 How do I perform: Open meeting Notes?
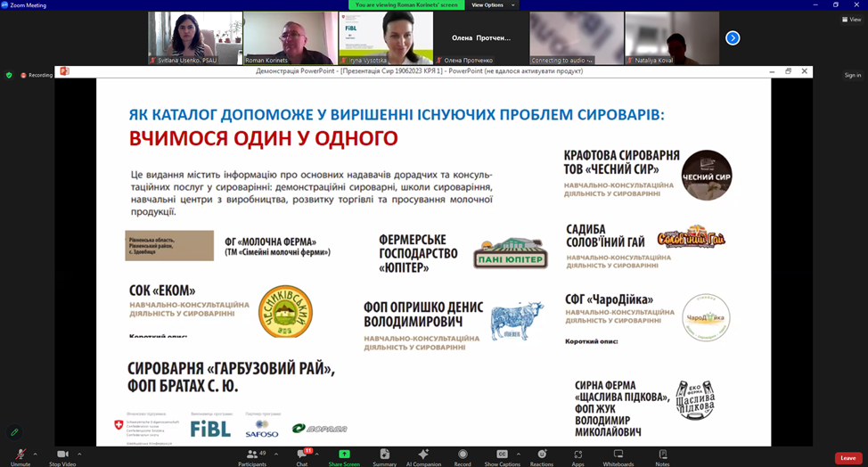pos(663,457)
